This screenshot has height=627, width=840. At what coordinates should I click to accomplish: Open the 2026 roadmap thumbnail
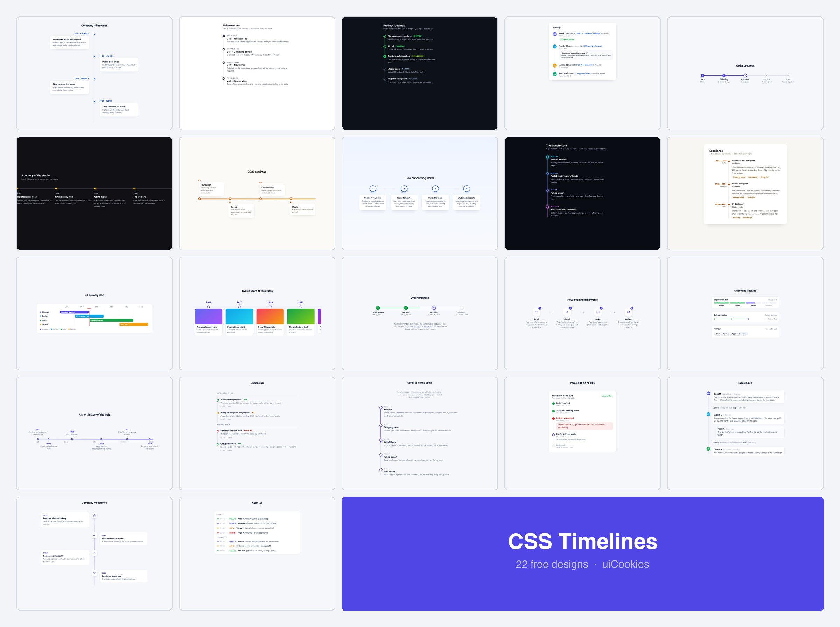[x=257, y=194]
